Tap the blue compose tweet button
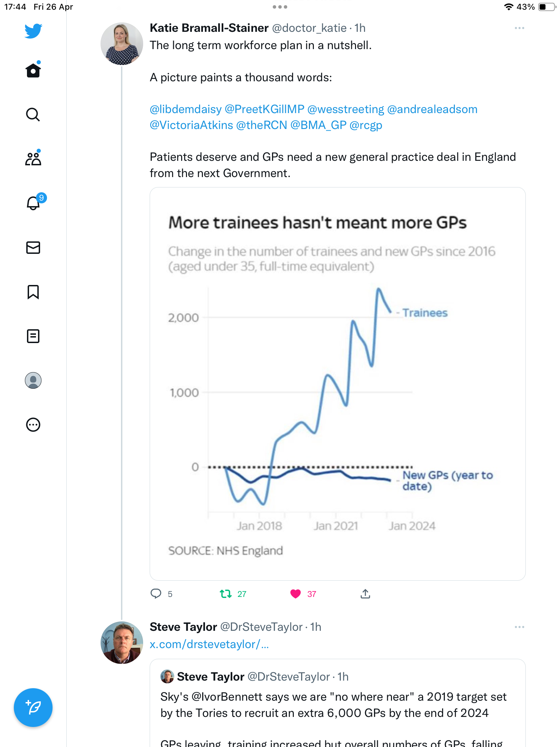This screenshot has height=747, width=560. tap(33, 708)
